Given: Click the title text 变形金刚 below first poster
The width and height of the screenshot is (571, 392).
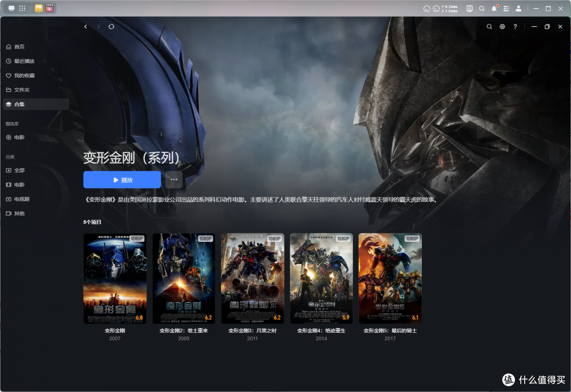Looking at the screenshot, I should 115,331.
